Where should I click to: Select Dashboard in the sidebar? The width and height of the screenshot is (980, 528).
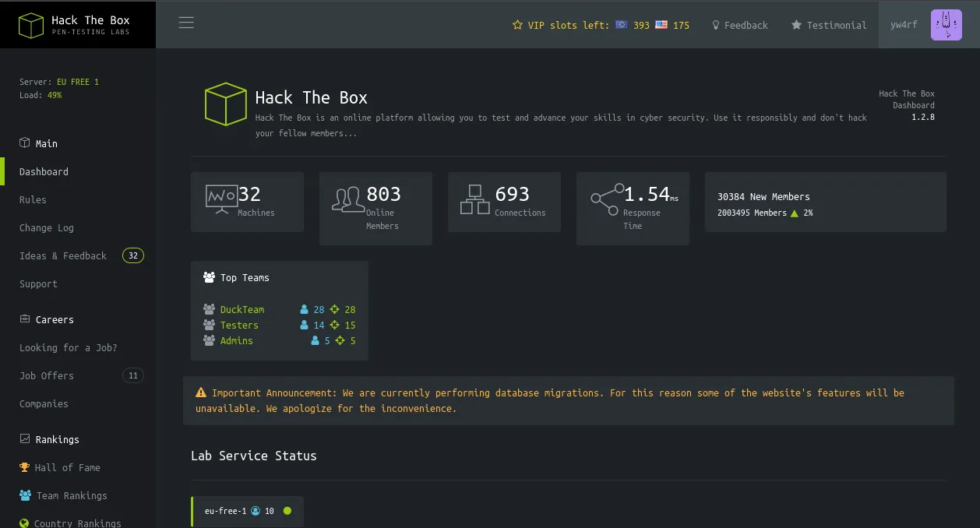click(44, 171)
